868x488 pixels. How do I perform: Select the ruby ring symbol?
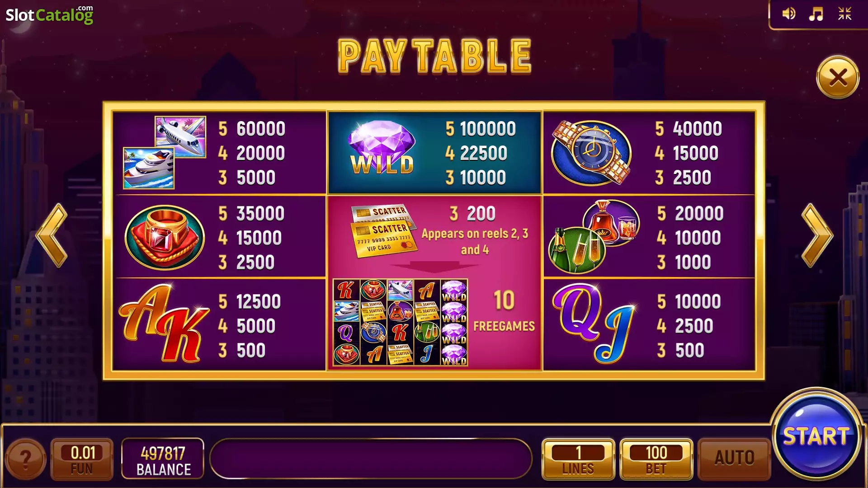pyautogui.click(x=165, y=237)
